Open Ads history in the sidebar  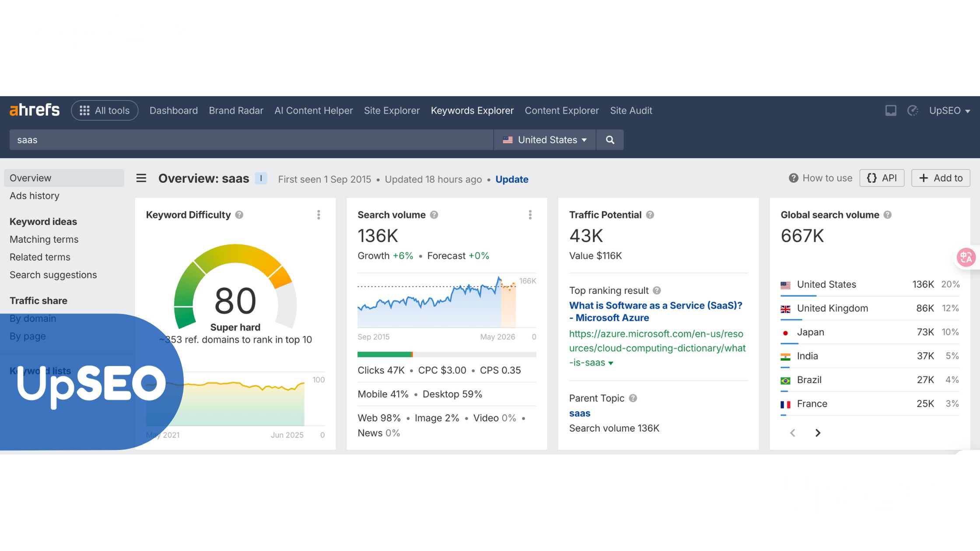point(35,196)
